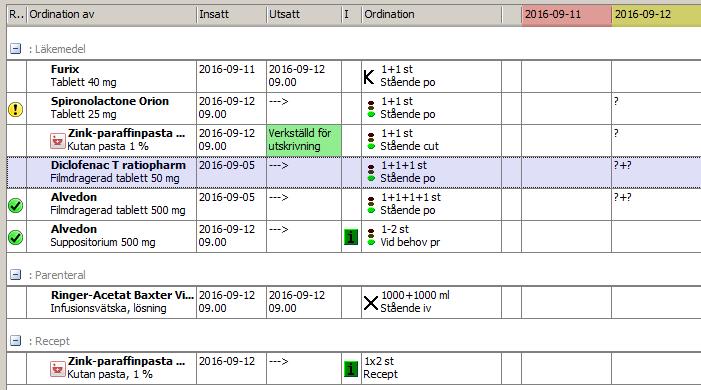Click the Ordination av column header
The image size is (701, 390).
pyautogui.click(x=112, y=14)
